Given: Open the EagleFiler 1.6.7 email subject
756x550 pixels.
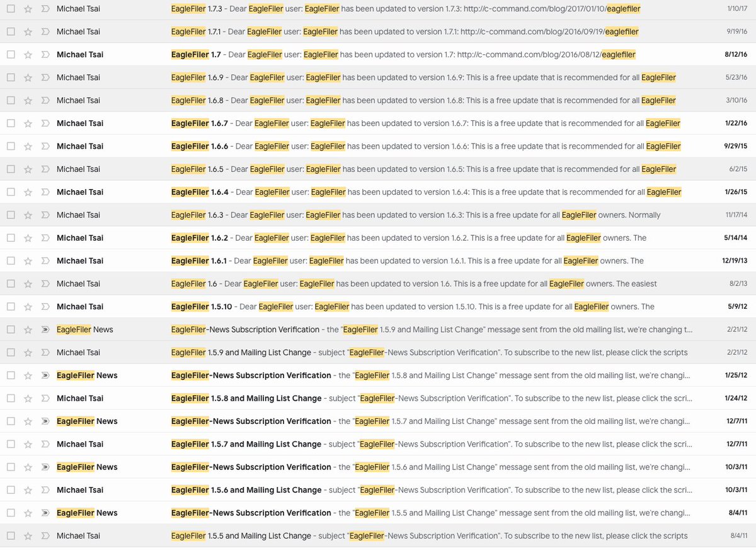Looking at the screenshot, I should pyautogui.click(x=200, y=123).
